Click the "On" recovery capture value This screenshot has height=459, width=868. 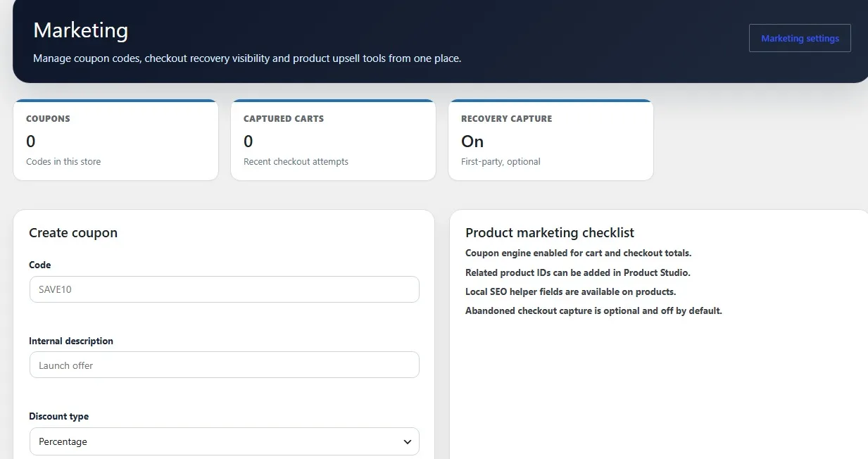pos(472,142)
